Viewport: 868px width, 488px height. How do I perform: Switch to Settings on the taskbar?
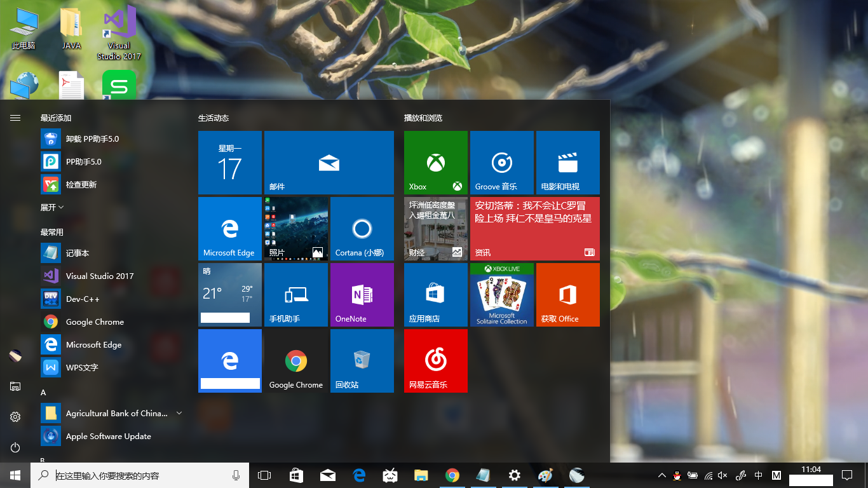pos(515,475)
